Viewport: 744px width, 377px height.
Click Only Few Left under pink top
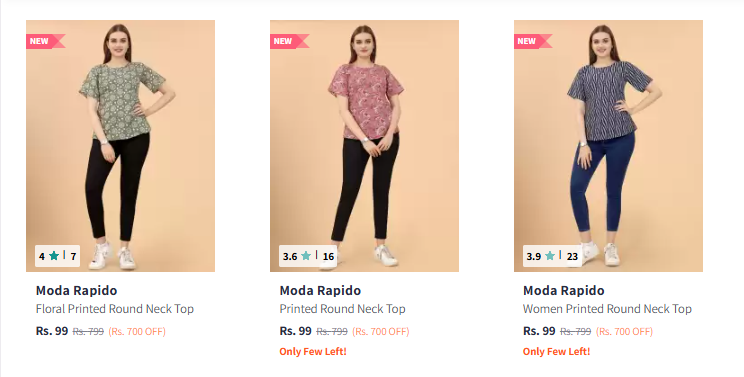tap(313, 351)
